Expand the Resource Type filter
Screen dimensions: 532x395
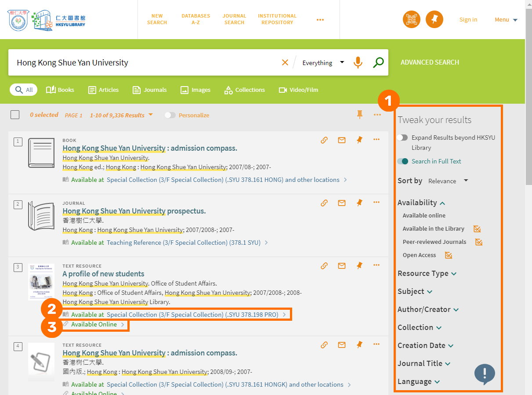(x=427, y=273)
